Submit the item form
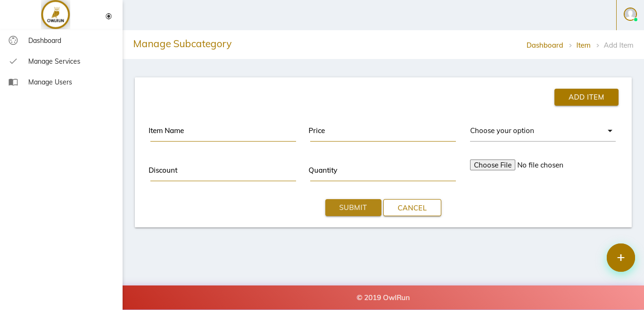This screenshot has height=310, width=644. (353, 208)
